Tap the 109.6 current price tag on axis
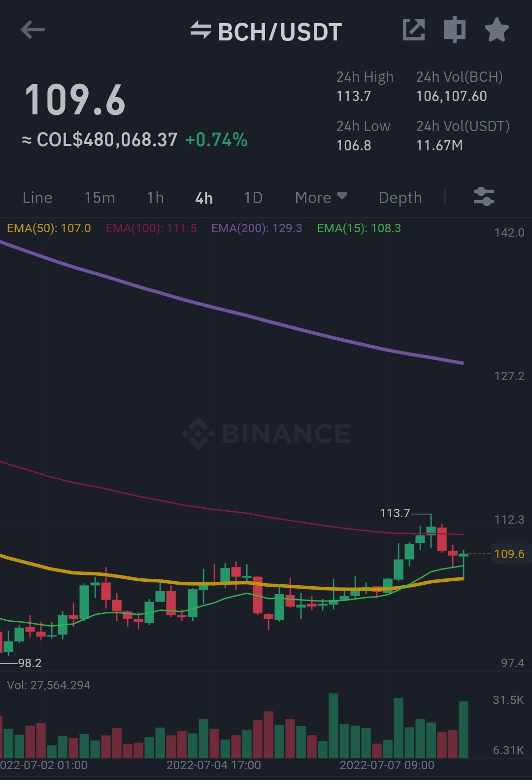The width and height of the screenshot is (532, 780). [509, 554]
